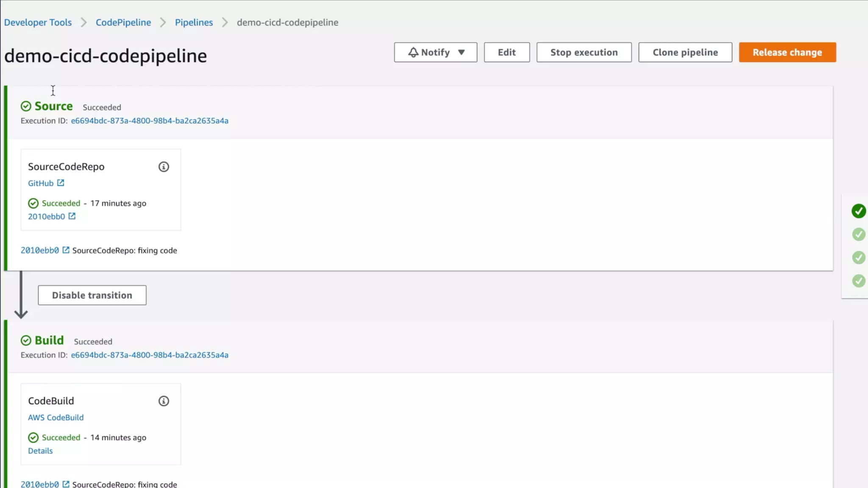Open 2010ebb0 commit link beside 'fixing code' in Source stage
The width and height of the screenshot is (868, 488).
pyautogui.click(x=40, y=250)
